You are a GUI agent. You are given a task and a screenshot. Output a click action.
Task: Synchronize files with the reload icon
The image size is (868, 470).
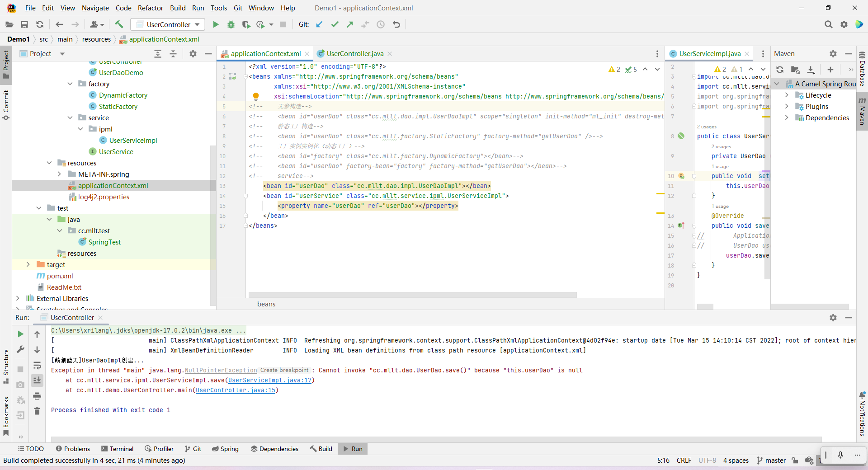tap(40, 24)
